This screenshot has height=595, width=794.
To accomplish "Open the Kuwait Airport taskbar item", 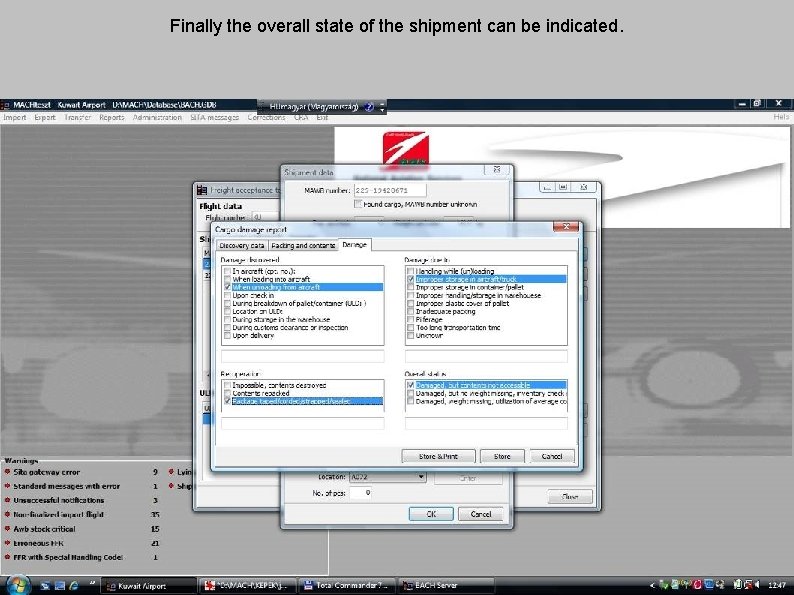I will click(149, 586).
